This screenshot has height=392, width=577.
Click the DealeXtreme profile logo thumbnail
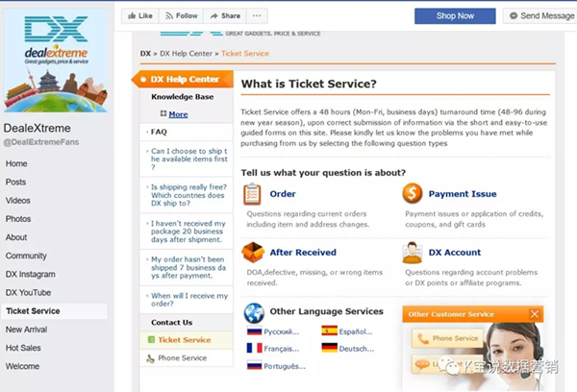(56, 61)
